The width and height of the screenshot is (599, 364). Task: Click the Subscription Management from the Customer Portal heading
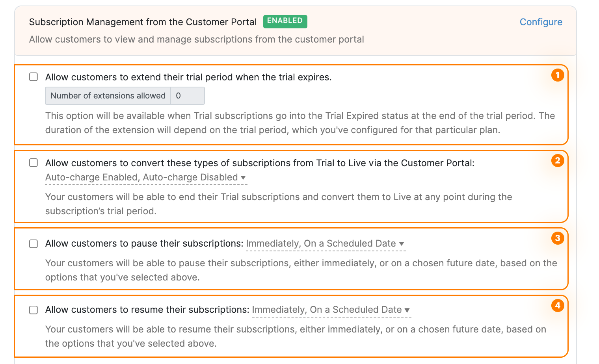pos(143,22)
